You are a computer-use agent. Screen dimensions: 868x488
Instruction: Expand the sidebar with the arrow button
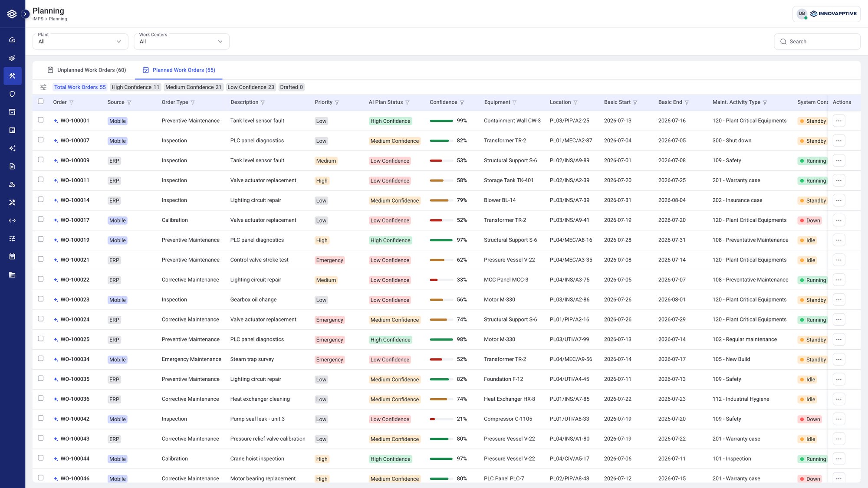[x=25, y=14]
